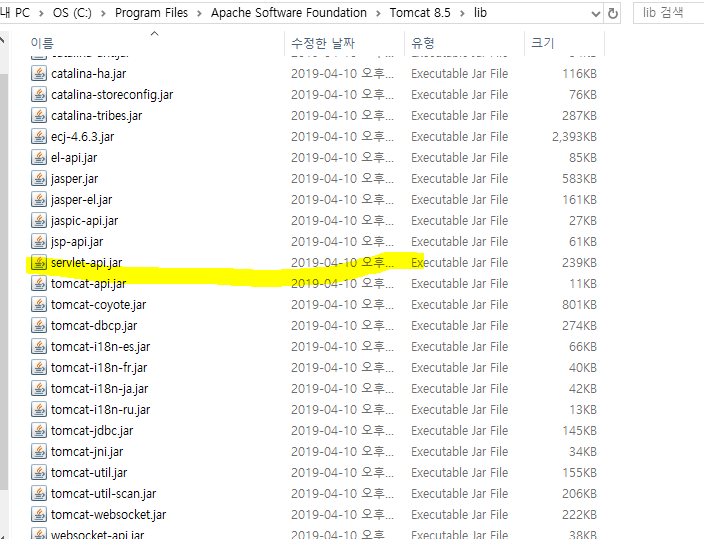Select the file name catalina-storeconfig.jar
The image size is (704, 539).
(112, 95)
